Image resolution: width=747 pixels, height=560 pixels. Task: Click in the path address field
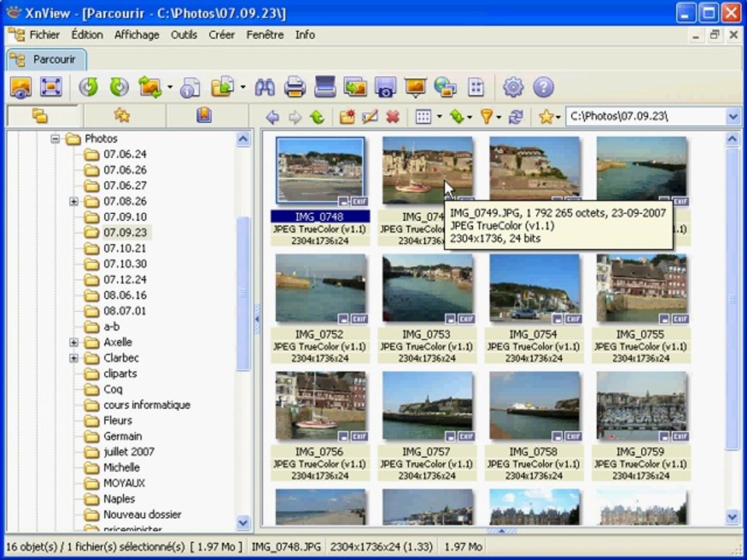646,117
